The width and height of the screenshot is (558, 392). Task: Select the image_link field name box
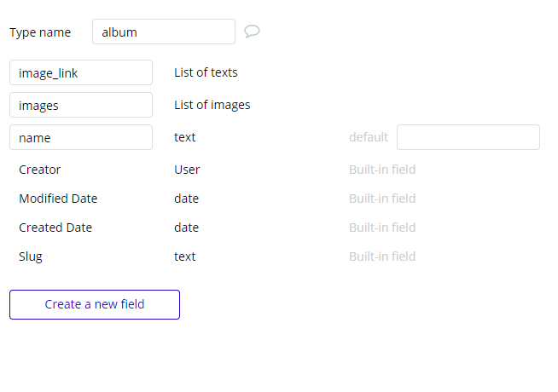pos(81,73)
